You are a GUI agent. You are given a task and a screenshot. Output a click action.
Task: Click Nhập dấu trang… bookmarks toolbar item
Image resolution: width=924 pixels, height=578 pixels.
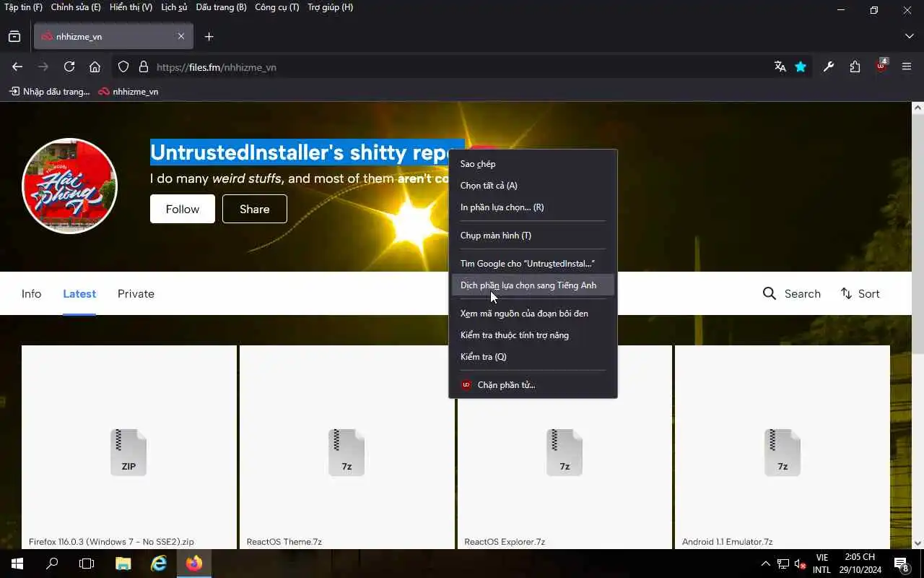(x=50, y=92)
